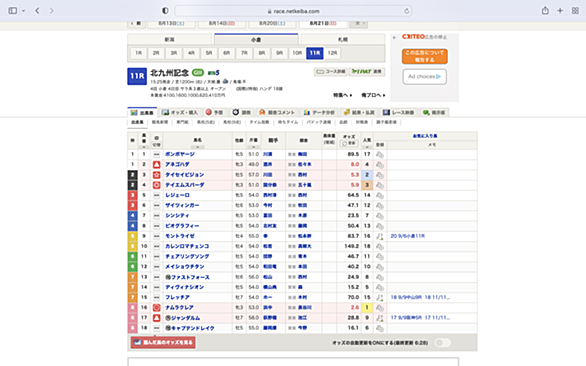
Task: Open horse link タイセイビジョン
Action: 185,175
